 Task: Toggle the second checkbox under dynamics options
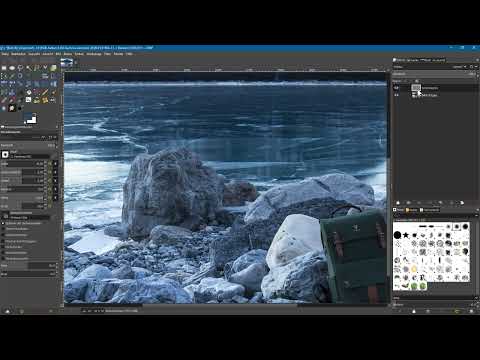point(3,235)
